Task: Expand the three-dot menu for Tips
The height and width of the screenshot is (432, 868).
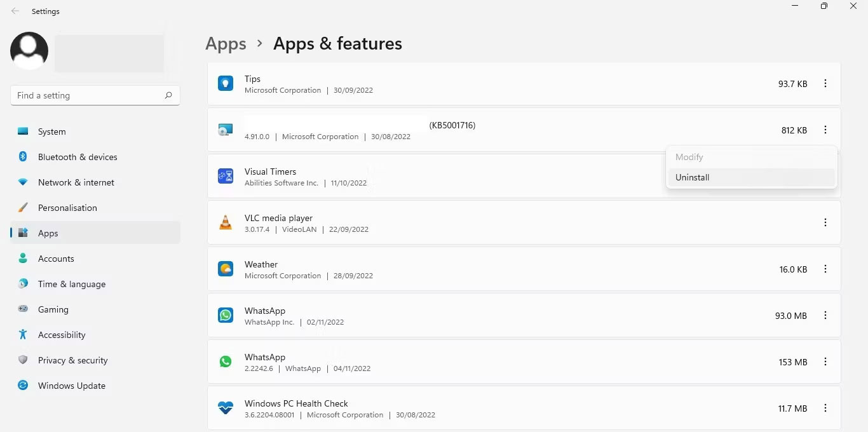Action: pos(825,83)
